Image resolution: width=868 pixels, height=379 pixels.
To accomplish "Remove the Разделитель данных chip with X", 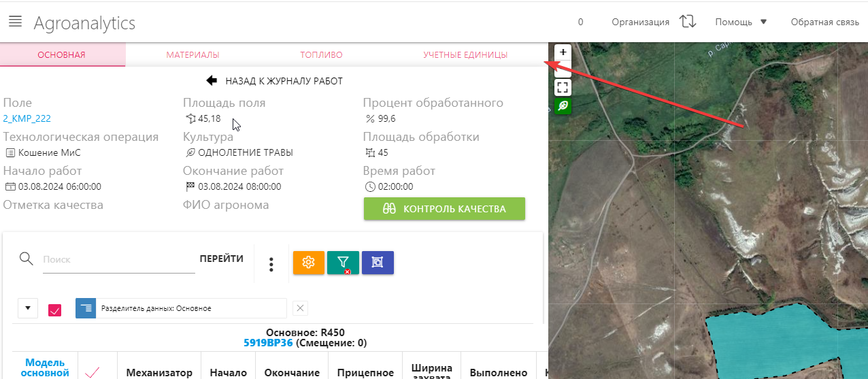I will tap(301, 308).
